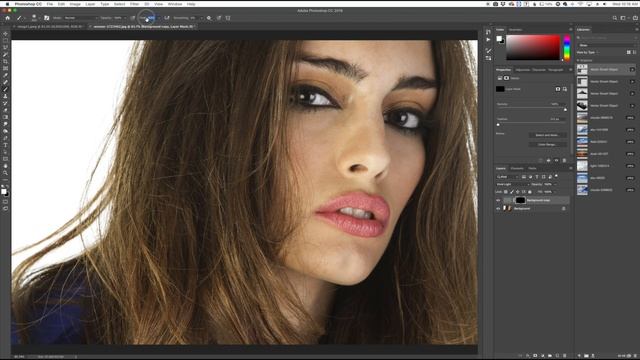Delete the mask via Properties trash icon

point(564,160)
